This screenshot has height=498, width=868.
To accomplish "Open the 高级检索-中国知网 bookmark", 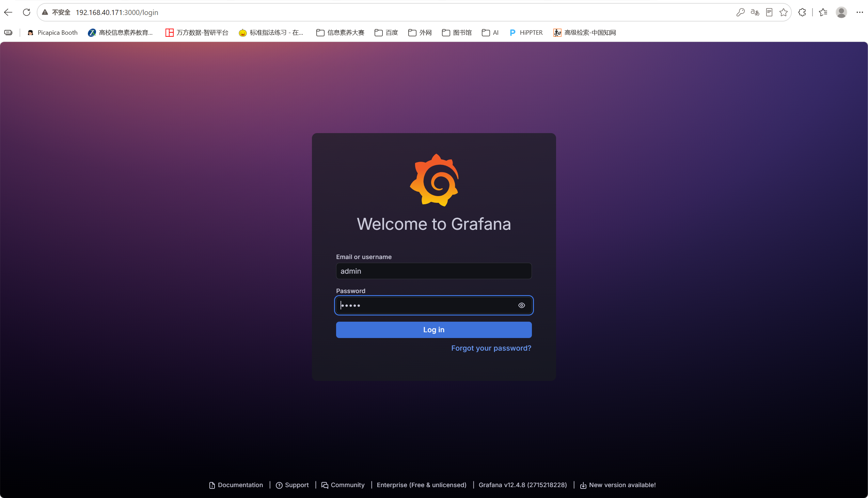I will pos(585,32).
